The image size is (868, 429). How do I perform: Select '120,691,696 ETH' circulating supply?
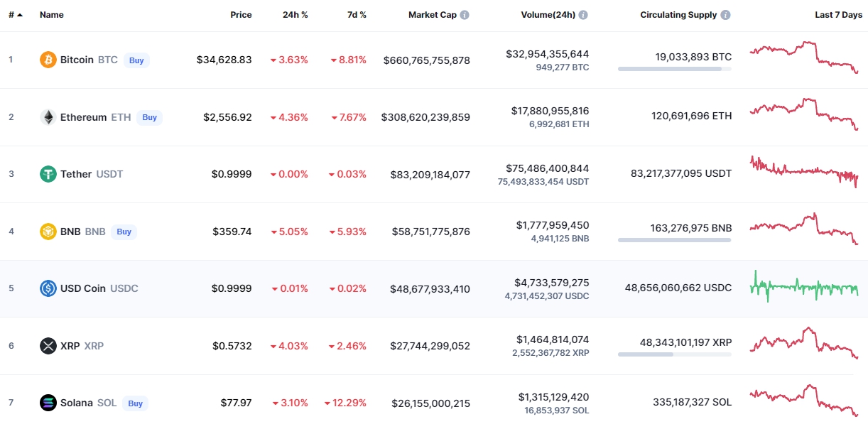pos(692,116)
